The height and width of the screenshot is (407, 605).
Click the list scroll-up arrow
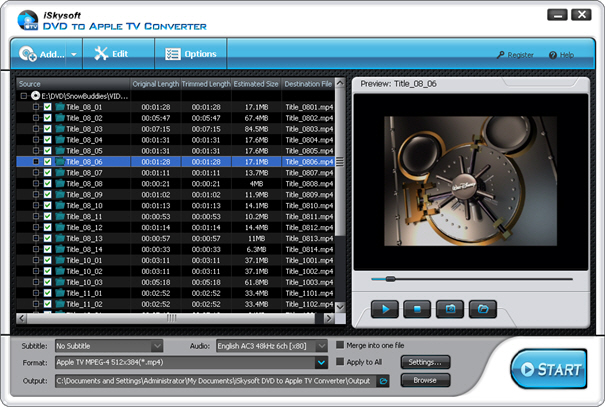pos(340,83)
